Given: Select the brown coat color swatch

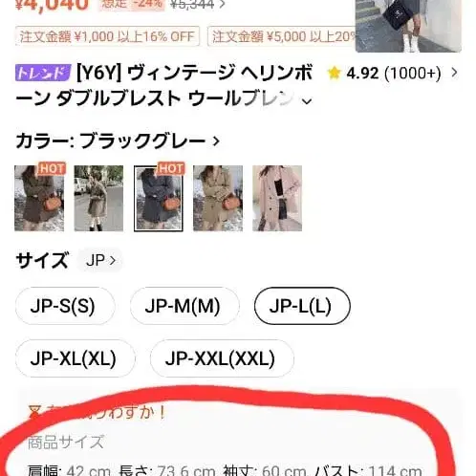Looking at the screenshot, I should coord(39,198).
